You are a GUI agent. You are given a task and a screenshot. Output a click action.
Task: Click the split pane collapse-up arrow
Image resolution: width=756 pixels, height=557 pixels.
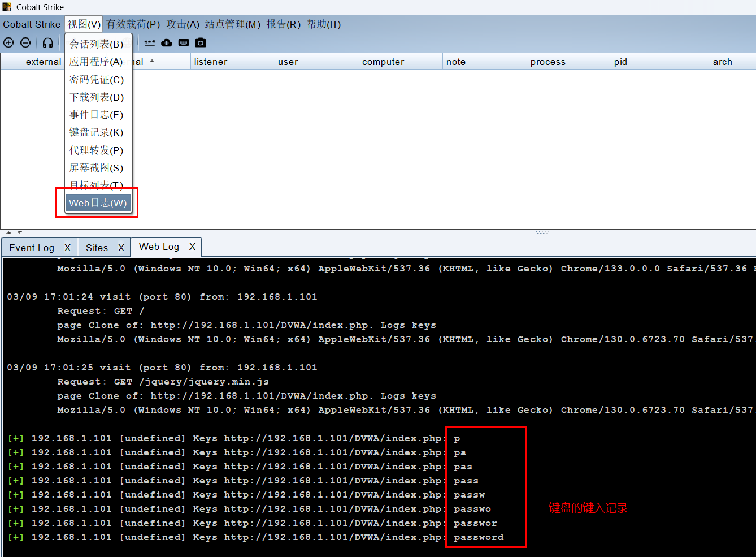pos(8,232)
